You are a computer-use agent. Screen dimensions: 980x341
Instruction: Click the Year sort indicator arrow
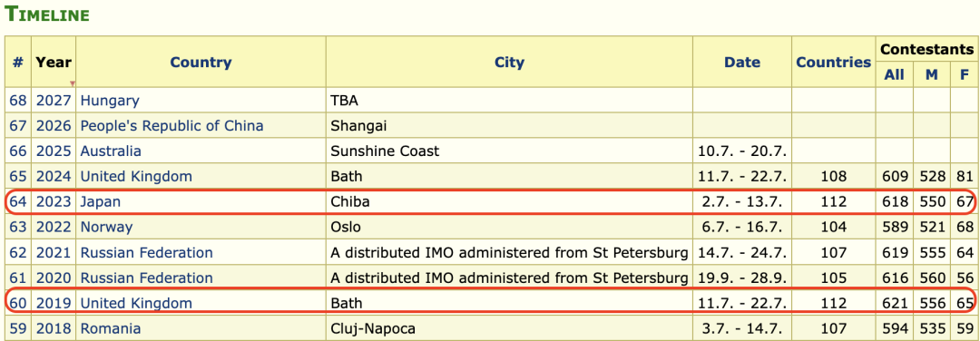[73, 83]
